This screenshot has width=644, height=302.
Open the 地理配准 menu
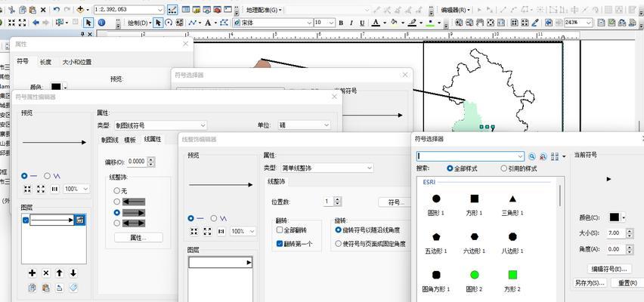pyautogui.click(x=263, y=10)
